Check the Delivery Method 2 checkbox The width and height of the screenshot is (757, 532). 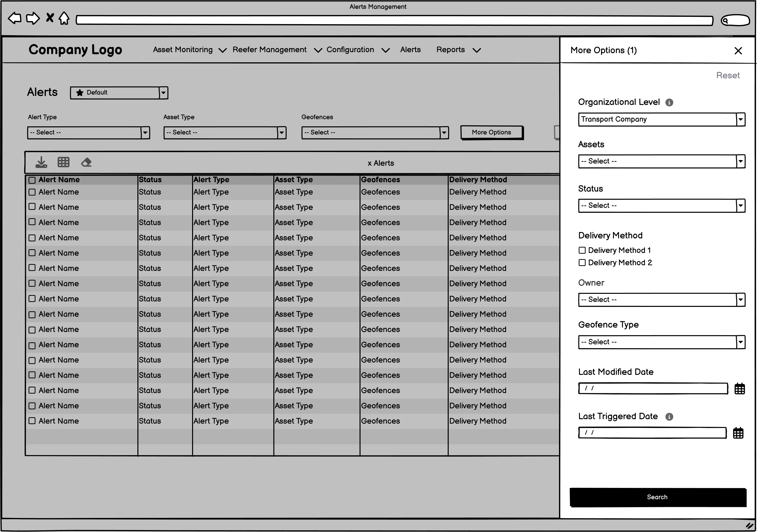point(582,263)
